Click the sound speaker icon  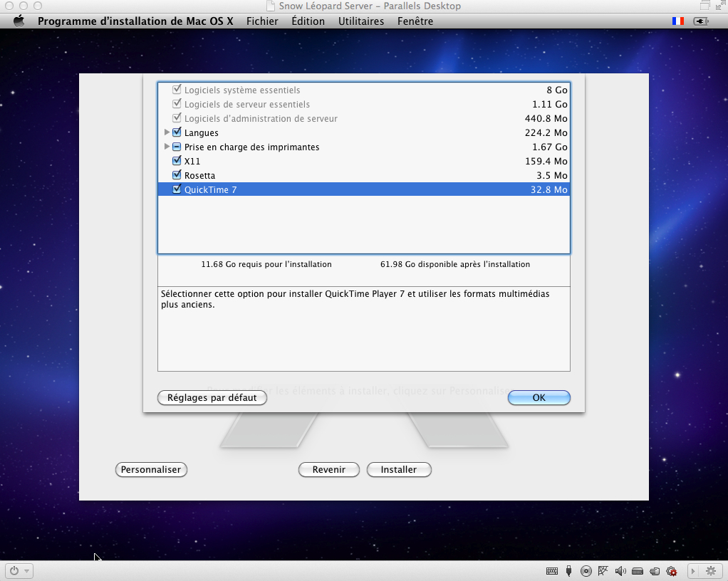620,571
